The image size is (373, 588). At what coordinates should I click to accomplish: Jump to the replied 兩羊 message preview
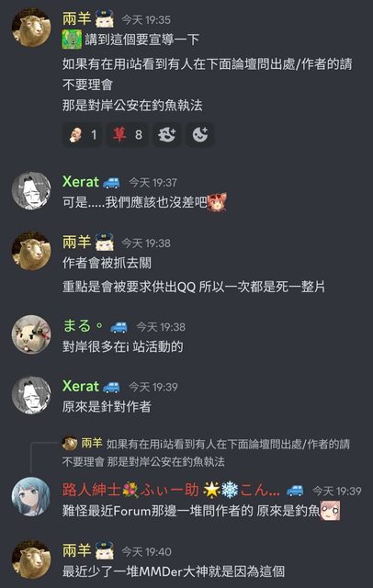(x=206, y=453)
